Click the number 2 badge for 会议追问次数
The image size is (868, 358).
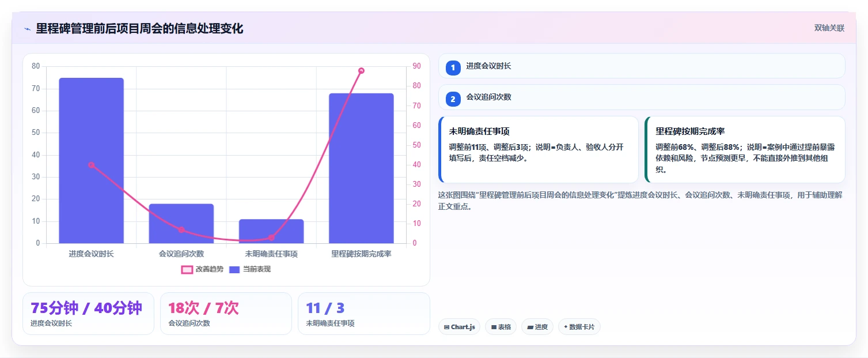tap(453, 99)
